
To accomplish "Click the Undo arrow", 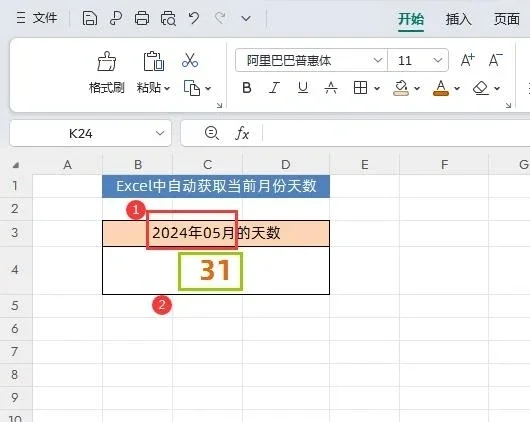I will coord(194,18).
